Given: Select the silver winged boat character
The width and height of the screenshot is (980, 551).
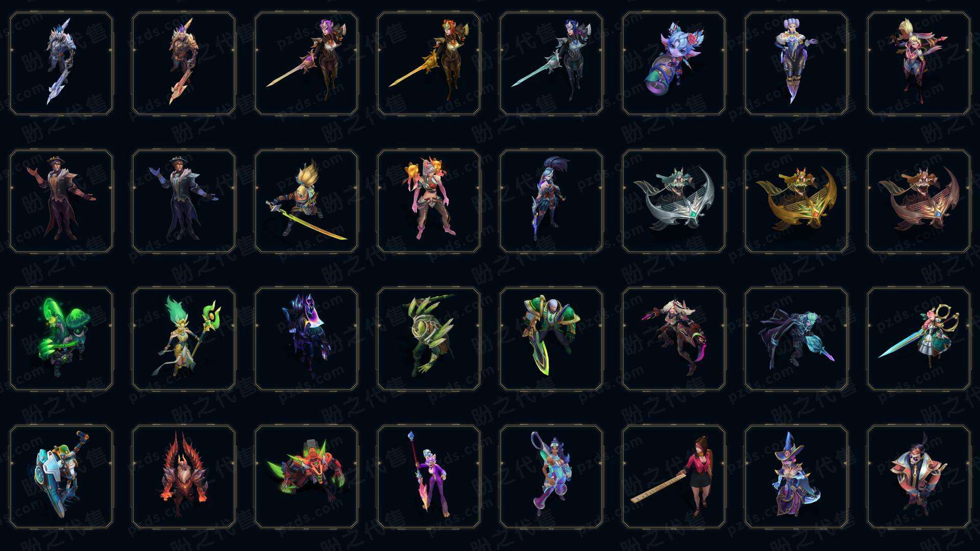Looking at the screenshot, I should [x=674, y=202].
